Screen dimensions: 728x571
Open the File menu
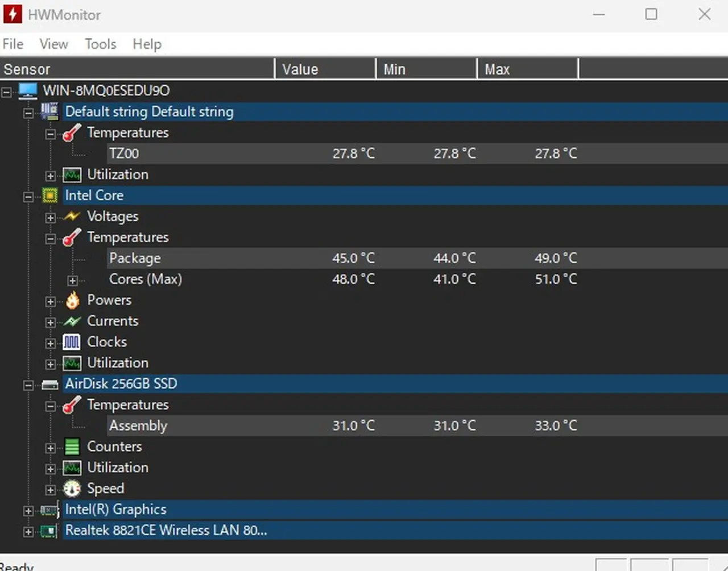pyautogui.click(x=13, y=44)
